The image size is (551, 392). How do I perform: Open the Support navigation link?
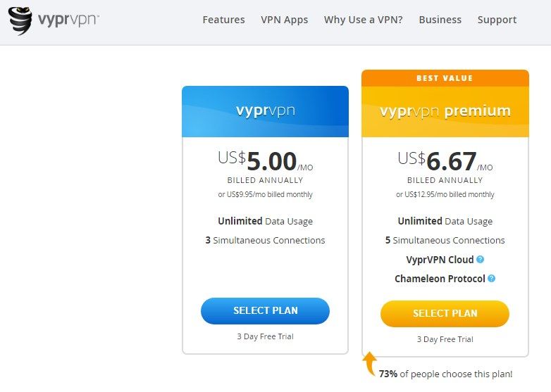497,20
